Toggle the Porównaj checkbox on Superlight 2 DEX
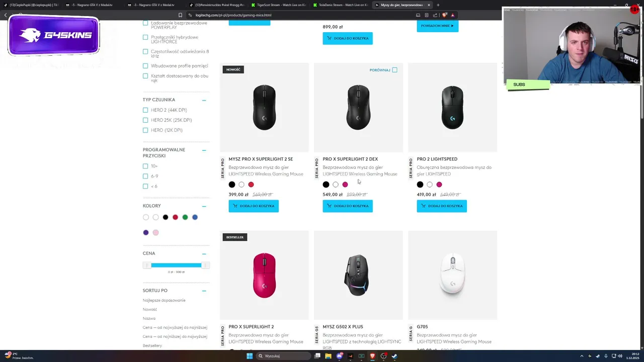The image size is (644, 362). click(394, 70)
